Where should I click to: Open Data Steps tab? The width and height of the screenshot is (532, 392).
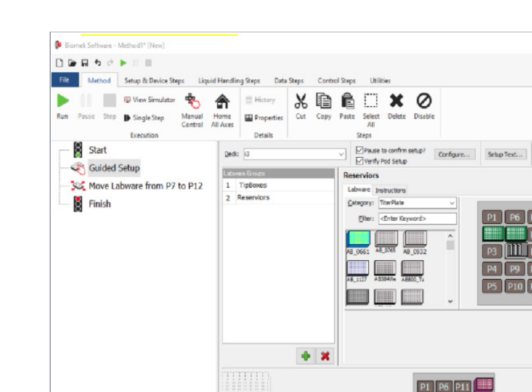(289, 81)
